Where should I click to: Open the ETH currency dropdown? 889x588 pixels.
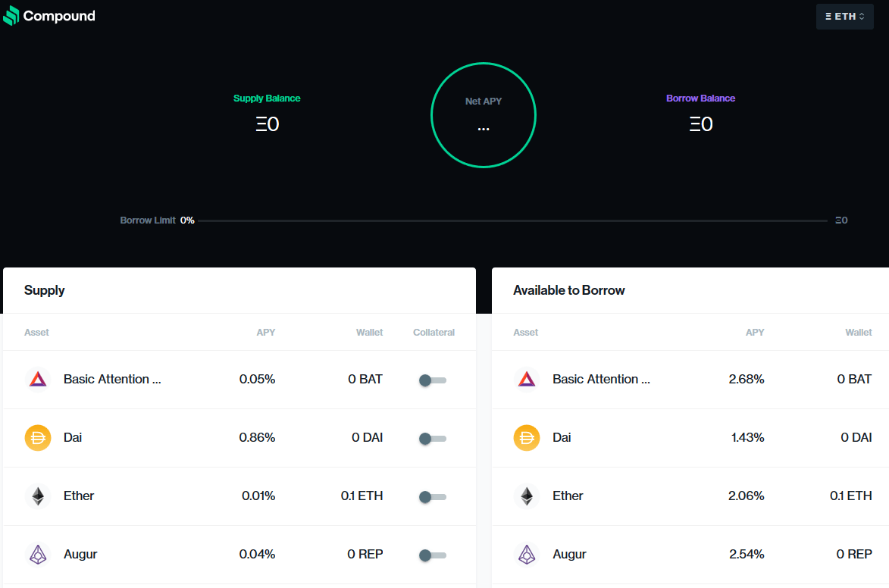click(844, 17)
